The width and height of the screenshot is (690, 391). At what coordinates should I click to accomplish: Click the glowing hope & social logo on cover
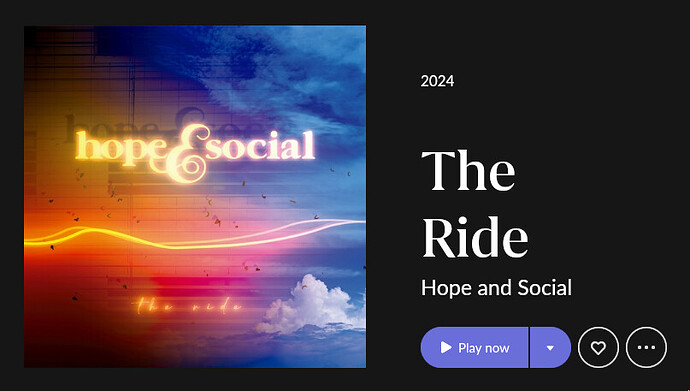[195, 151]
